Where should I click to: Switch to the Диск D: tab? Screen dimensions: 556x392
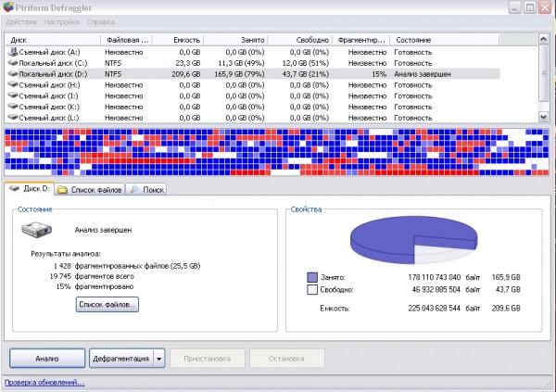click(30, 189)
